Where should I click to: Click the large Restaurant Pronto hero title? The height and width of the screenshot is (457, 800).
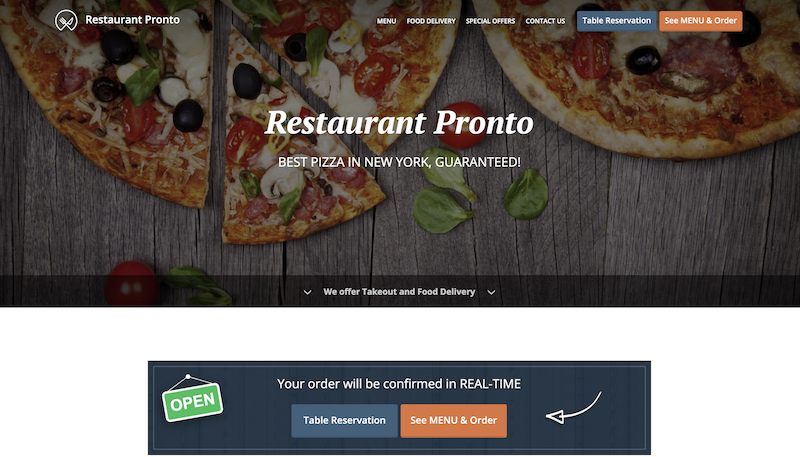399,123
